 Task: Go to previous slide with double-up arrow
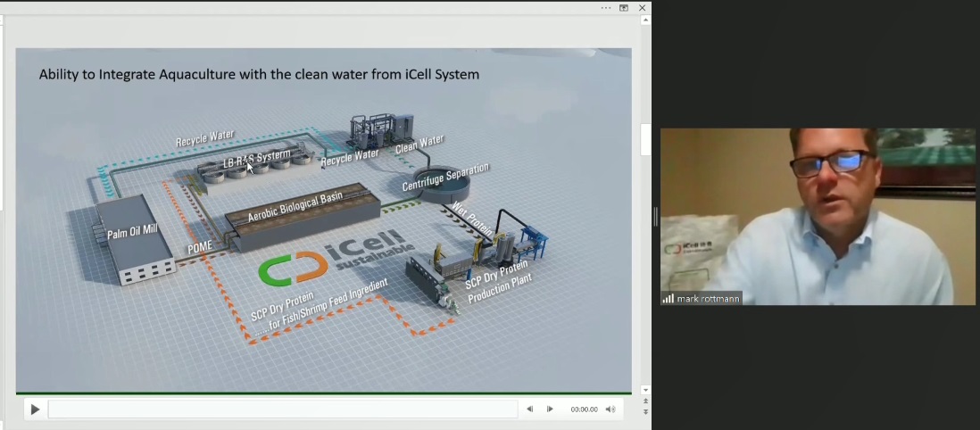pos(645,401)
